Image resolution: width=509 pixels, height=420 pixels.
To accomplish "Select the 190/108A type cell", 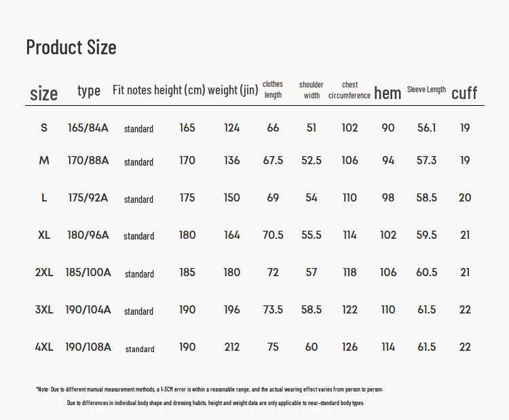I will [x=88, y=347].
